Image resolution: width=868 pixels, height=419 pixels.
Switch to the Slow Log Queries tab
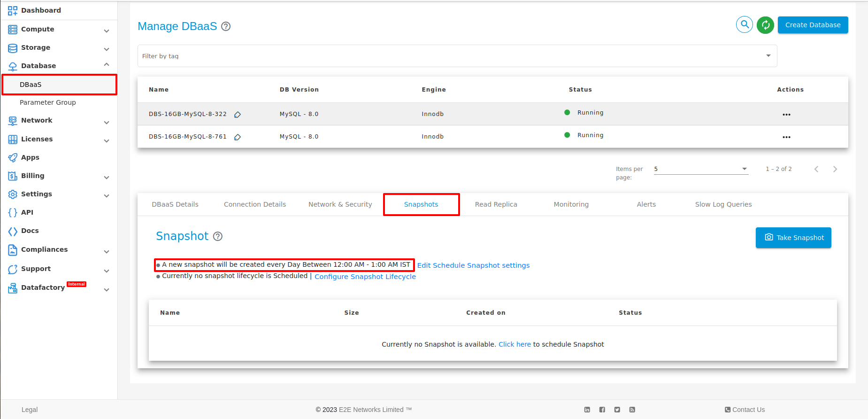(x=723, y=204)
